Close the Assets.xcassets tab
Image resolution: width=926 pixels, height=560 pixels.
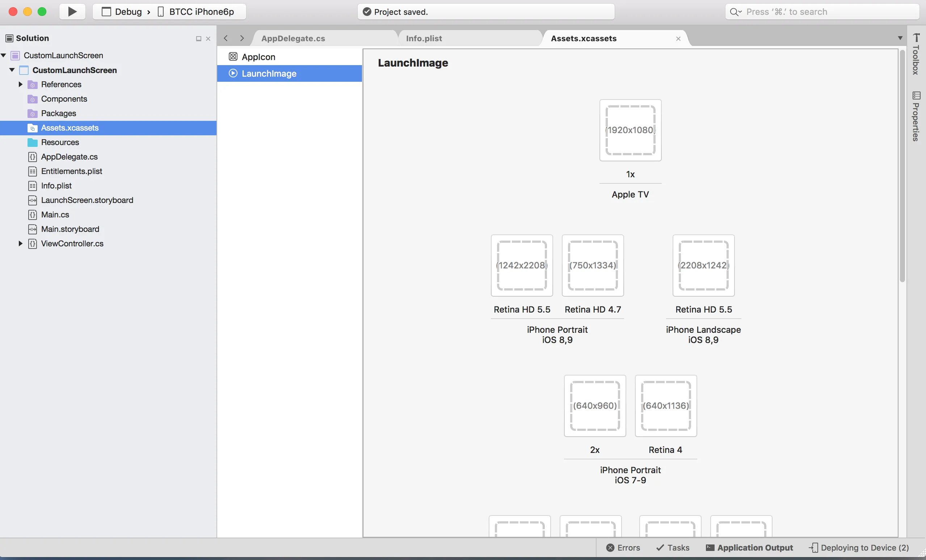[678, 39]
